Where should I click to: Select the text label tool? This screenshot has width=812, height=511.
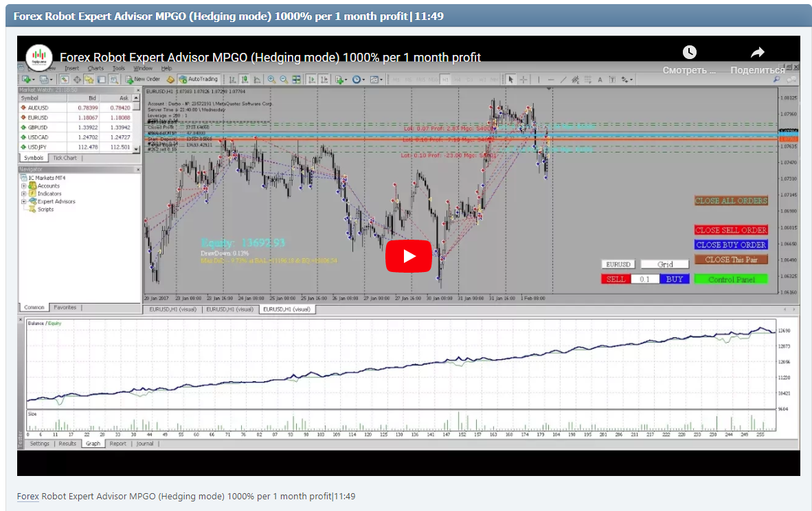click(612, 80)
